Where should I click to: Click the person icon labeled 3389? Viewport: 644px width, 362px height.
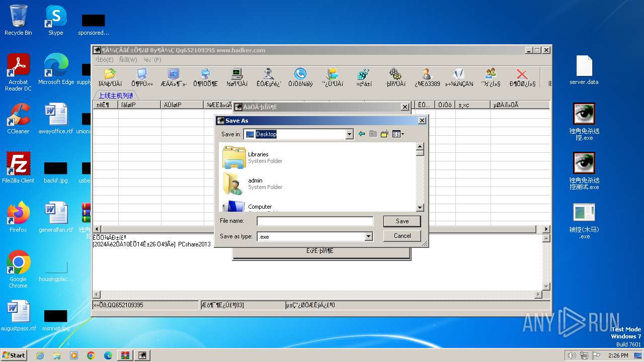tap(427, 77)
